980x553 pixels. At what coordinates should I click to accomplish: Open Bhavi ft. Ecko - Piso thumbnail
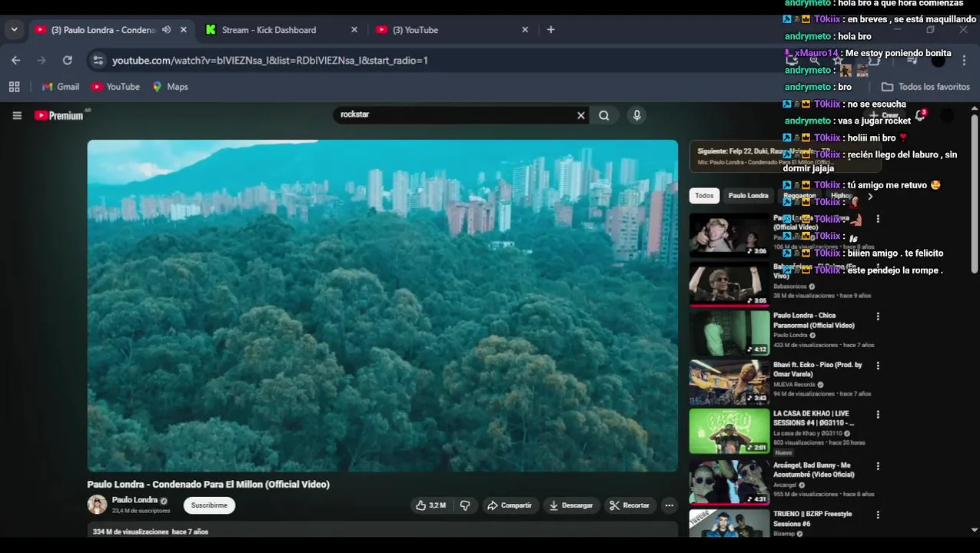click(x=729, y=382)
